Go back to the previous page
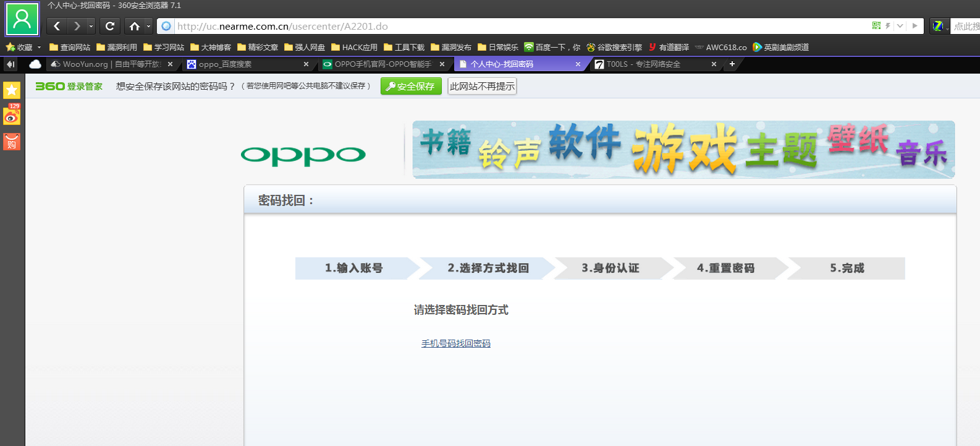Image resolution: width=980 pixels, height=446 pixels. point(57,26)
